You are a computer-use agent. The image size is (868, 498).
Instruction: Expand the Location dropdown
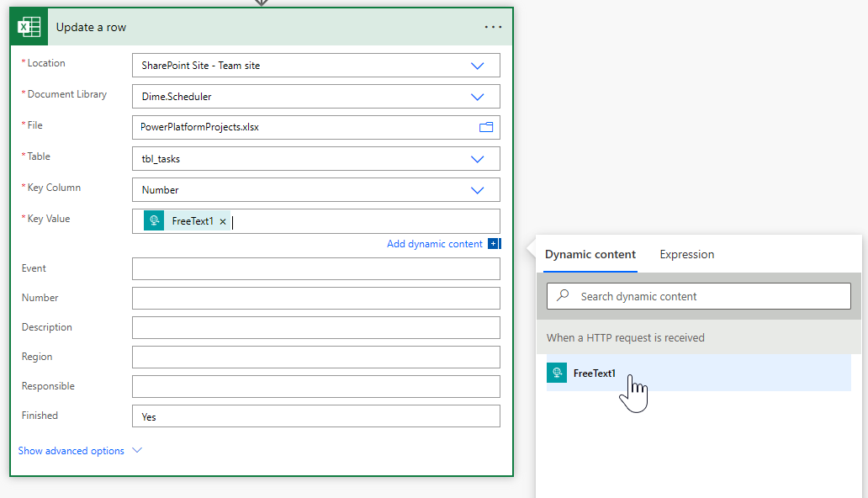[477, 66]
